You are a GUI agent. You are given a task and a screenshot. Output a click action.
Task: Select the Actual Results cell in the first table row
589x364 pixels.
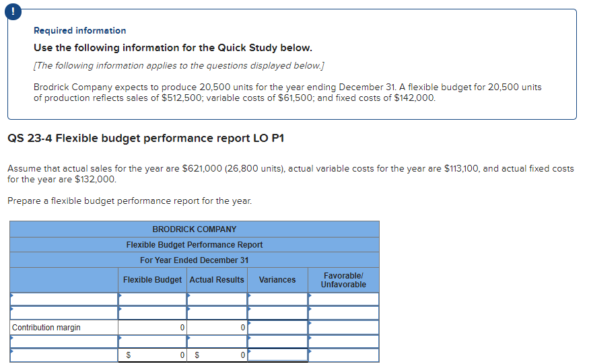tap(217, 299)
